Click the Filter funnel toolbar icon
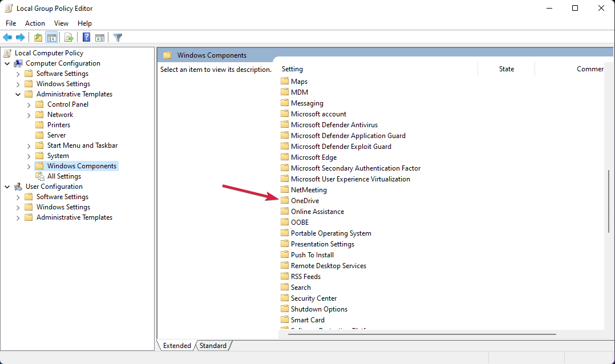The image size is (615, 364). 118,37
